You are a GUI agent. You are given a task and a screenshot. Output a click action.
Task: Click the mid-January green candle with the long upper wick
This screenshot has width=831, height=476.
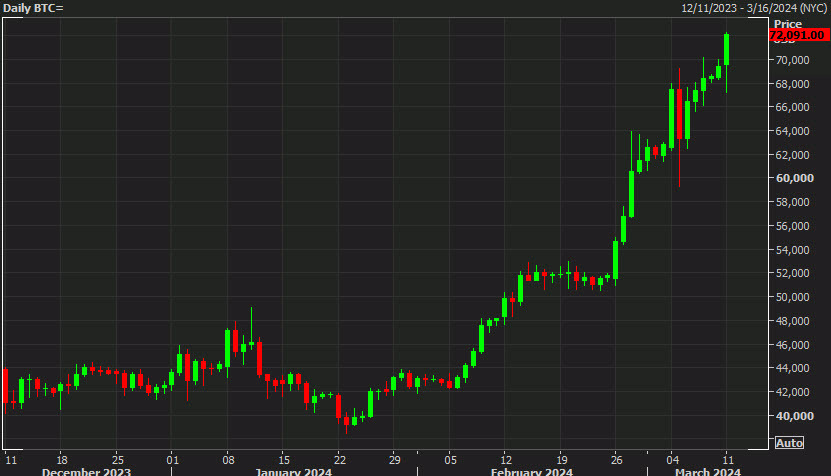[251, 343]
